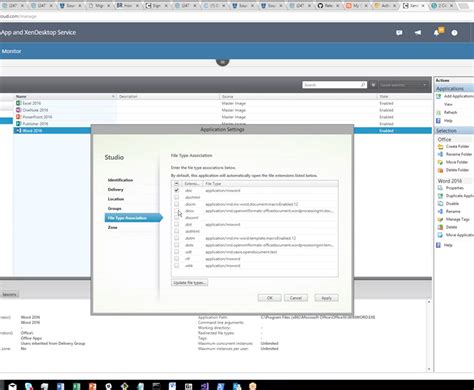Click the Publisher 2016 application icon
The width and height of the screenshot is (474, 390).
18,124
